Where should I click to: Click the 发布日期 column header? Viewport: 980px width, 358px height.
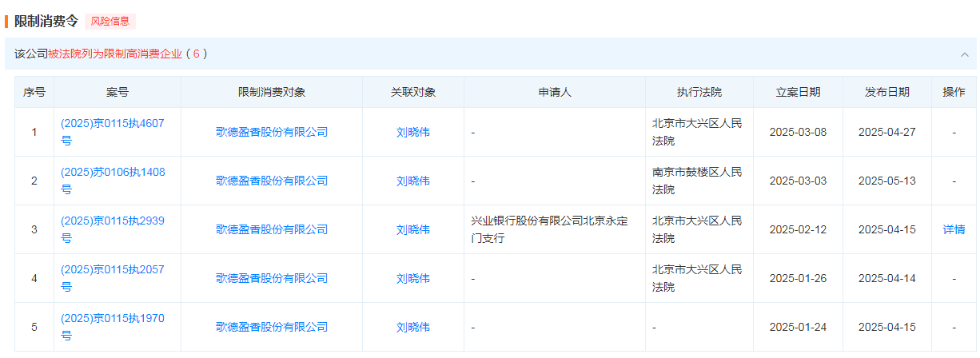[x=887, y=92]
